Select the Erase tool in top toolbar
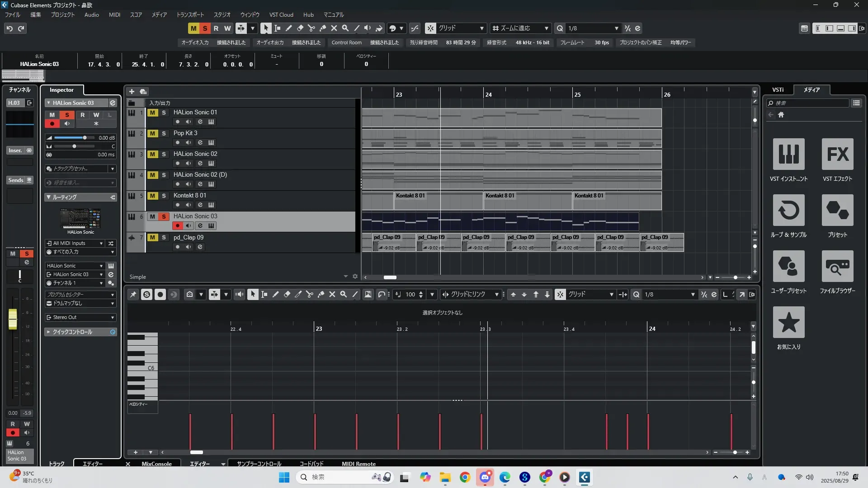The image size is (868, 488). click(300, 28)
